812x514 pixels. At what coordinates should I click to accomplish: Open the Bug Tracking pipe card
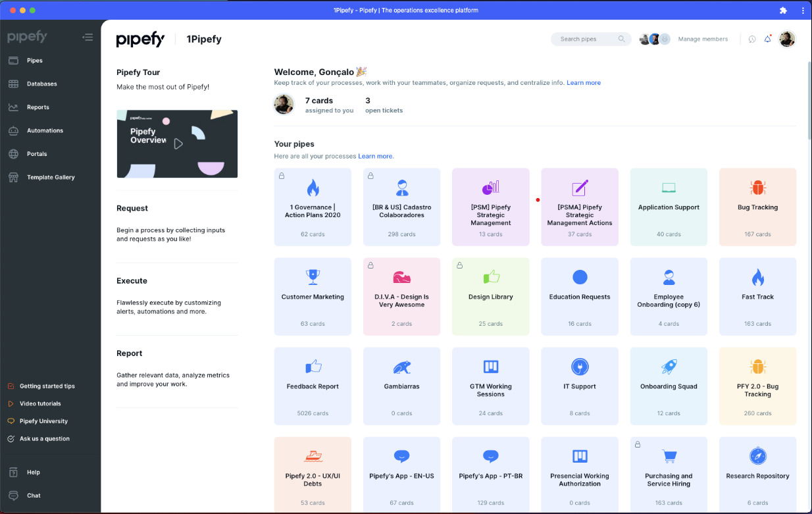757,207
